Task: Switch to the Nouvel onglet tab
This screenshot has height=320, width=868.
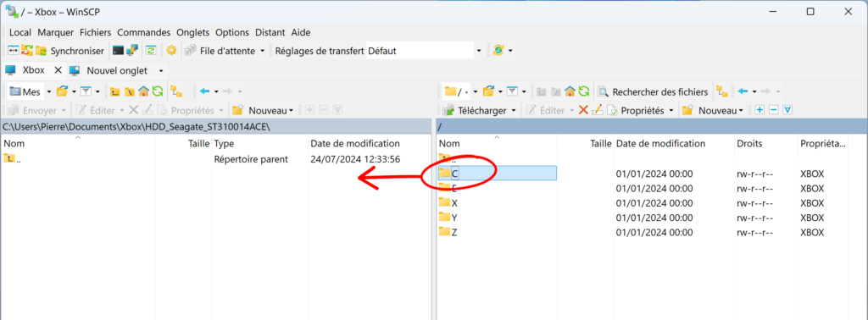Action: [116, 71]
